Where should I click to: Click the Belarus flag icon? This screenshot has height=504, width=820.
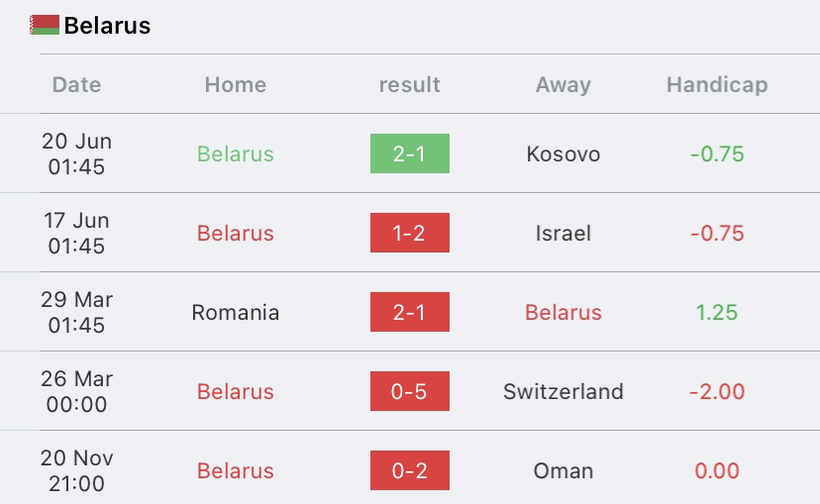[x=45, y=25]
